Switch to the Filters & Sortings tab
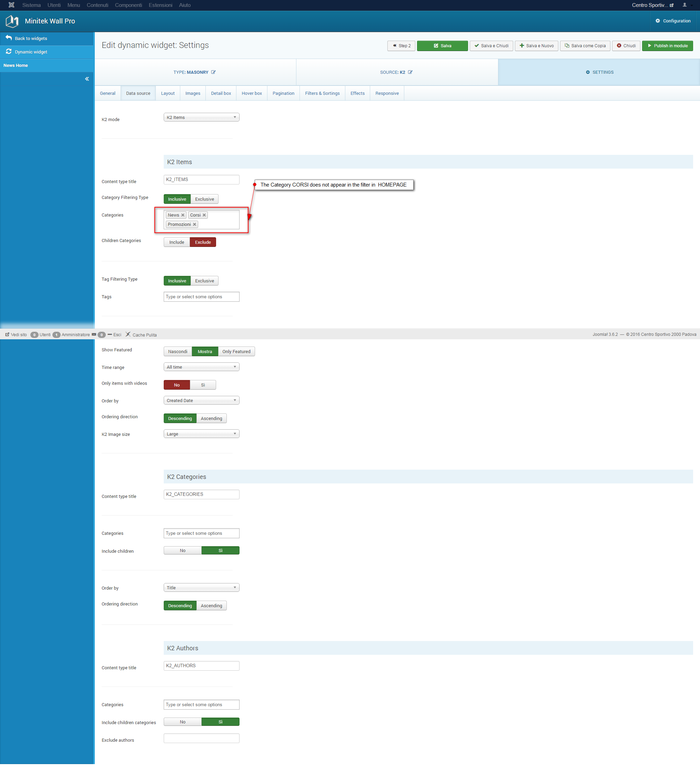 322,93
